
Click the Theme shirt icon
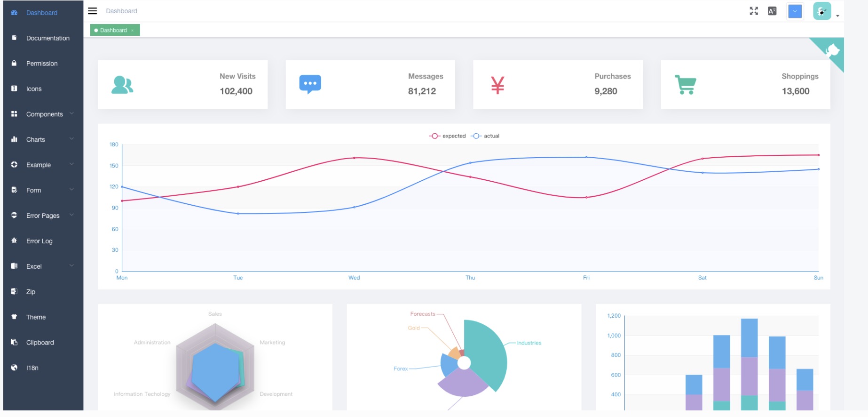click(14, 317)
